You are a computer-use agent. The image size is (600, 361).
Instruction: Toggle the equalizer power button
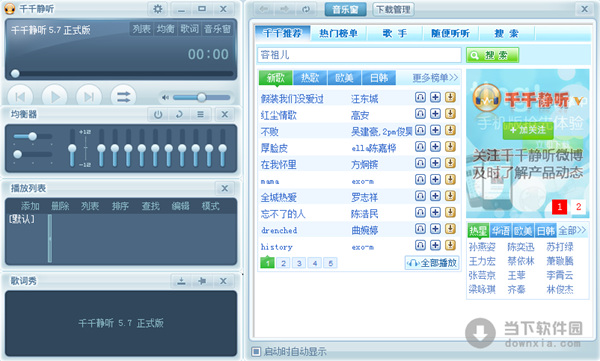point(158,114)
